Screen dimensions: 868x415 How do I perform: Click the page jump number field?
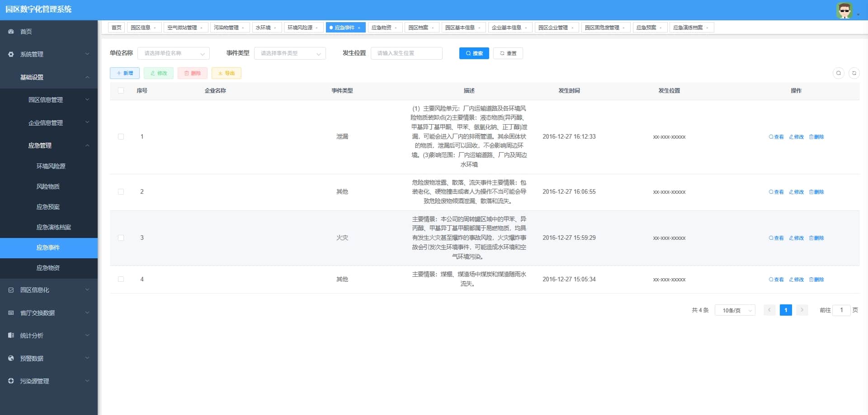pyautogui.click(x=841, y=310)
